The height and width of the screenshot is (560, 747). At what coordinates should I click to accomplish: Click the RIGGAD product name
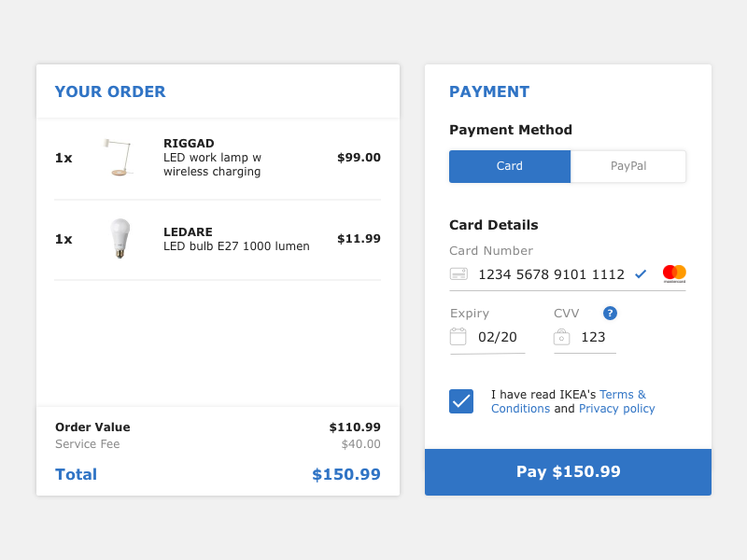tap(189, 144)
